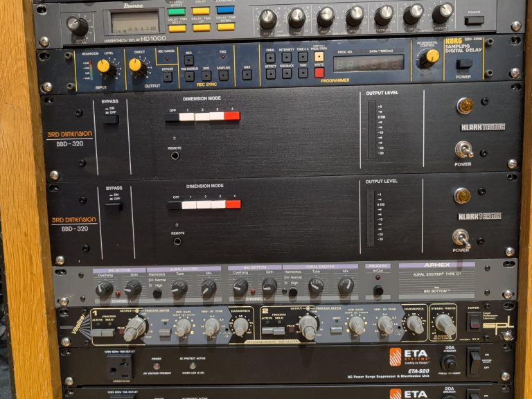
Task: Check the Output Level meter on upper BBD-320
Action: point(372,130)
